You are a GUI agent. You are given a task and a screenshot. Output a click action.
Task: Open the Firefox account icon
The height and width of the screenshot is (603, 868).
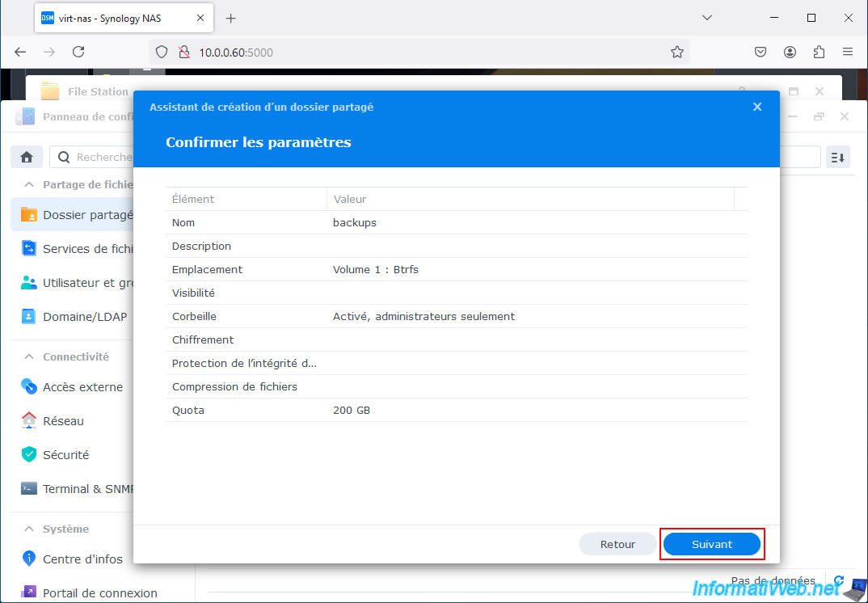[790, 52]
